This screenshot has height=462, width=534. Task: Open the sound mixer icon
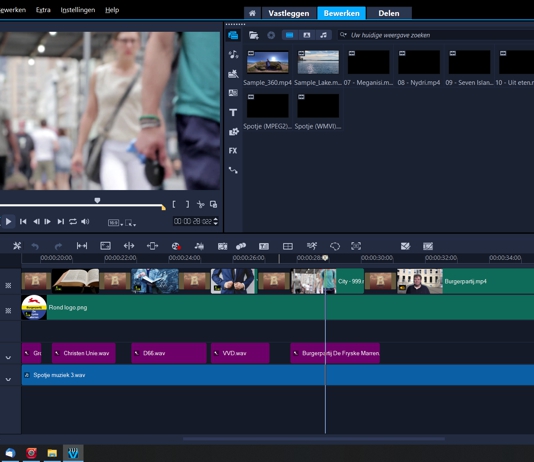pos(199,246)
